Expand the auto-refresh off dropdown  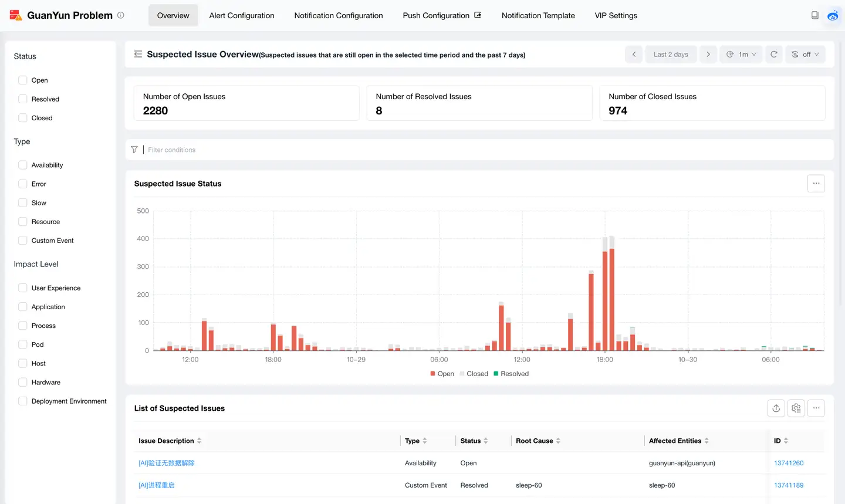(x=805, y=55)
